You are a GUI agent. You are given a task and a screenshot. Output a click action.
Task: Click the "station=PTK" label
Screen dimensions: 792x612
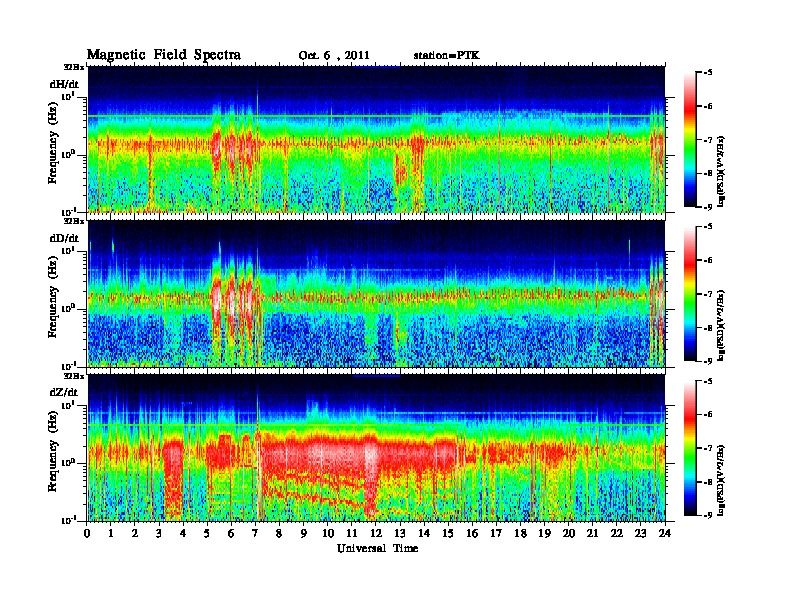447,55
